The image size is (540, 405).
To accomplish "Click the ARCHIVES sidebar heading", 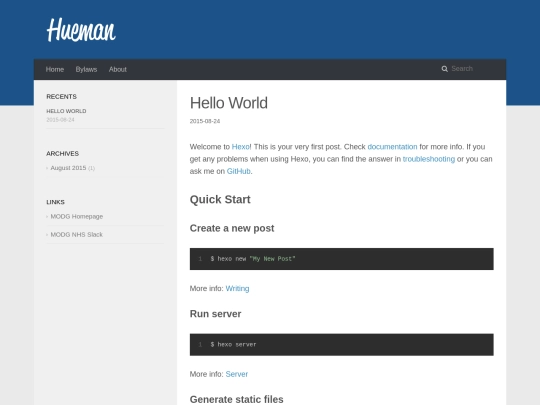I will [62, 154].
